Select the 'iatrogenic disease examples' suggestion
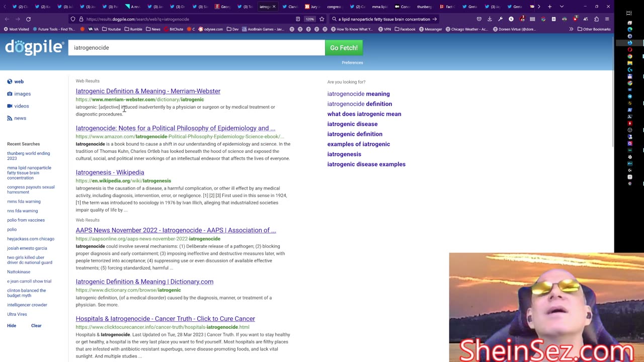Viewport: 644px width, 362px height. click(366, 164)
